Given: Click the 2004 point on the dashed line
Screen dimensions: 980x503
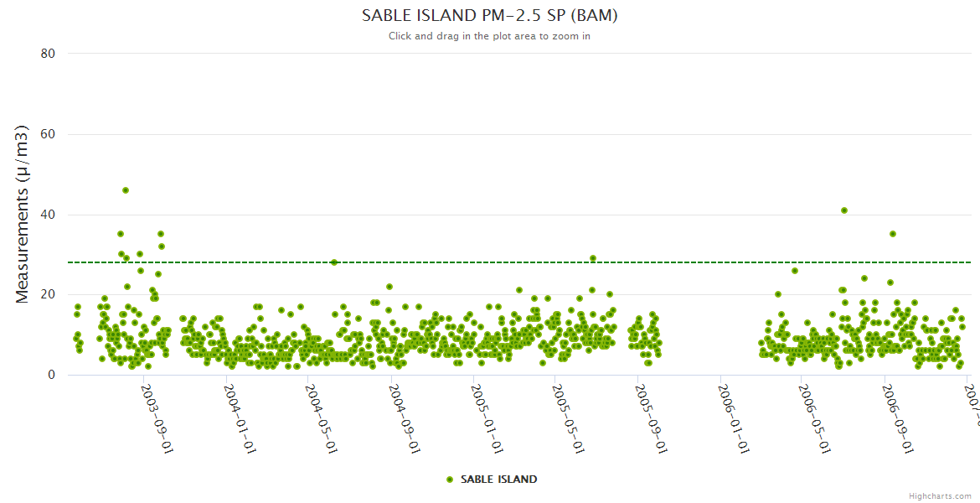Looking at the screenshot, I should 334,262.
